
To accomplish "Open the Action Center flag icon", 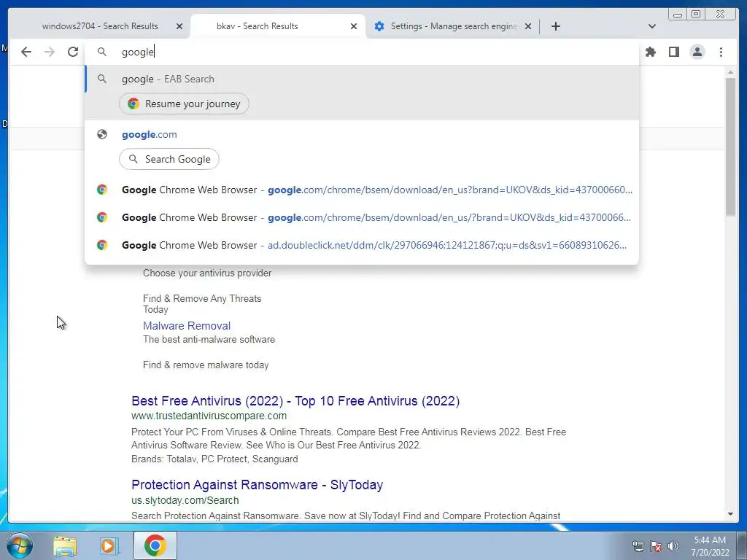I will pyautogui.click(x=656, y=546).
